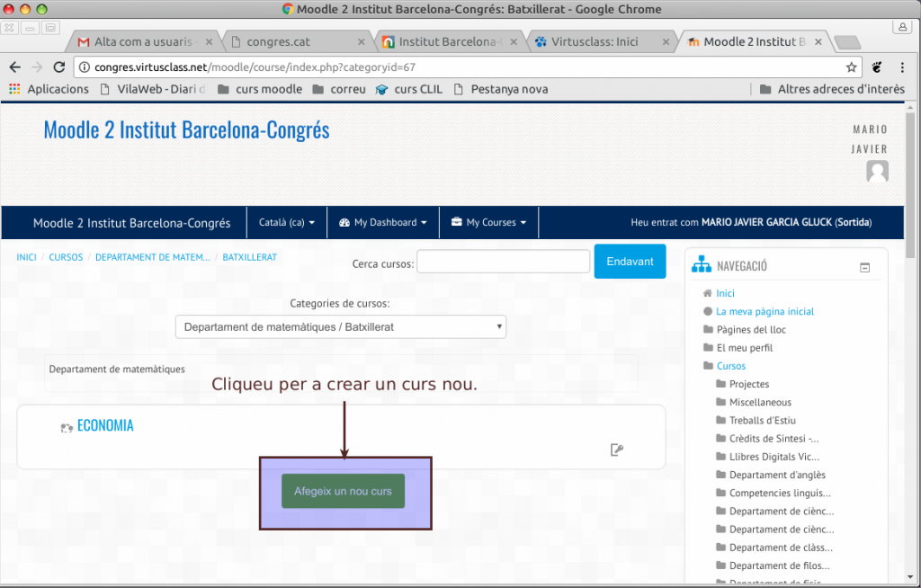Open Altres adreces d'interès folder
Screen dimensions: 921x588
pyautogui.click(x=832, y=89)
